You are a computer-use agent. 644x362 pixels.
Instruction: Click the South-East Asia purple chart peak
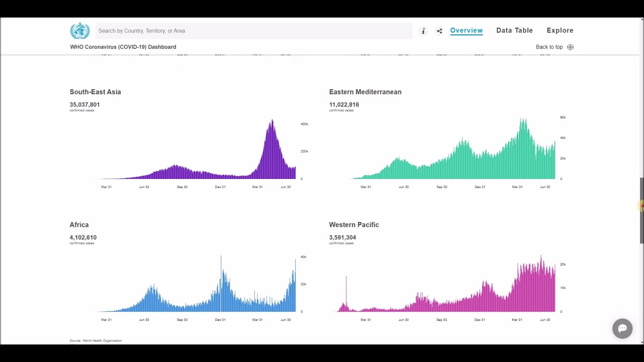click(272, 123)
